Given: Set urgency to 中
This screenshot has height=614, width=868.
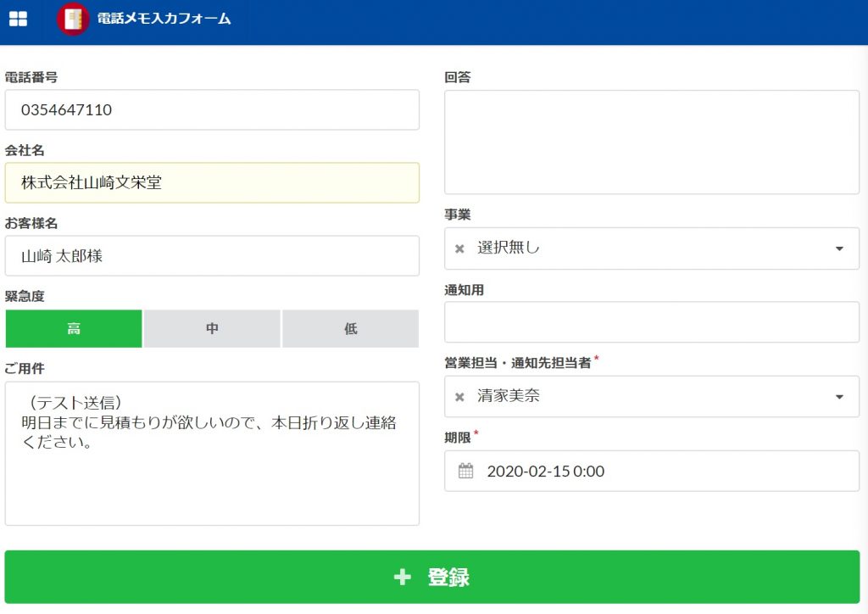Looking at the screenshot, I should coord(212,329).
